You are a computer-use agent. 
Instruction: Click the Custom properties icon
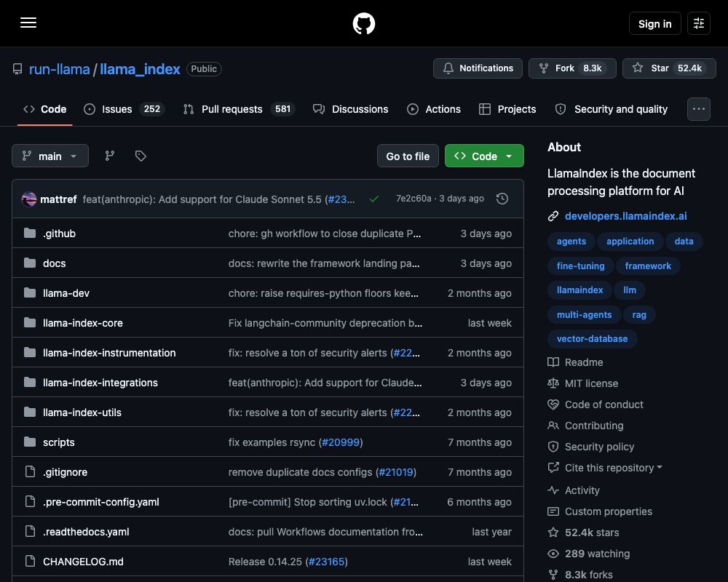(x=553, y=511)
